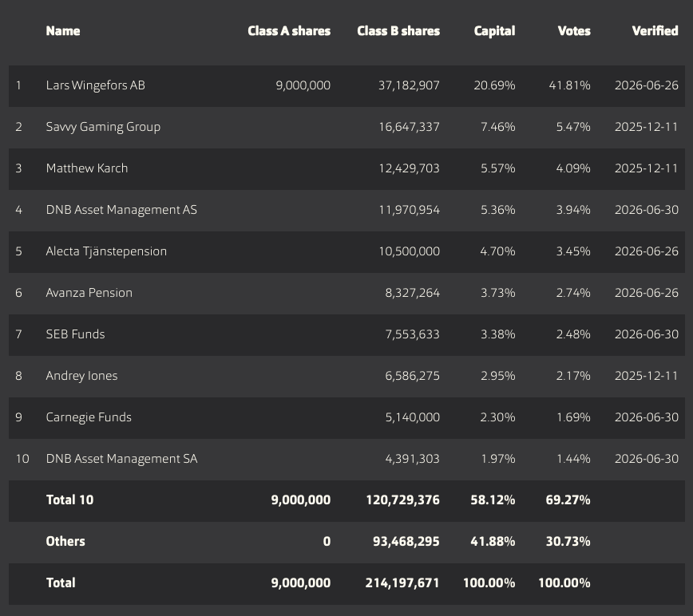Click the Others row label
The height and width of the screenshot is (616, 693).
coord(65,541)
